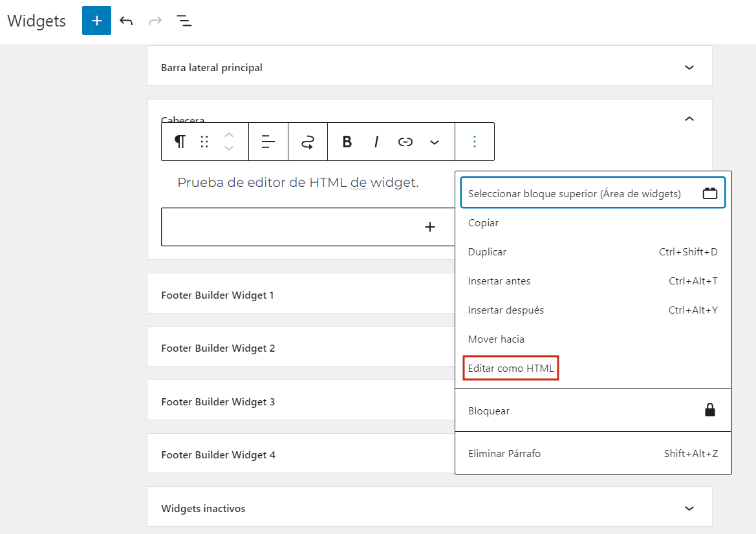Open the text alignment tool
The height and width of the screenshot is (534, 756).
[268, 142]
